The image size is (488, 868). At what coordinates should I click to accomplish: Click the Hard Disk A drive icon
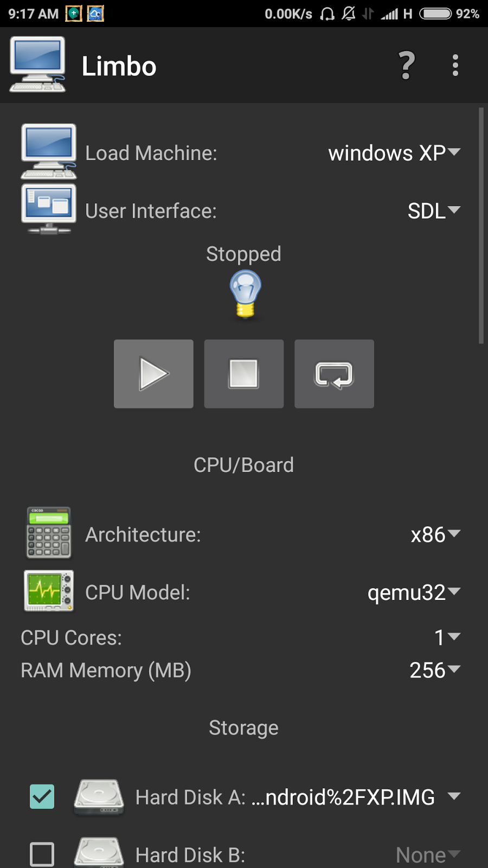[99, 797]
